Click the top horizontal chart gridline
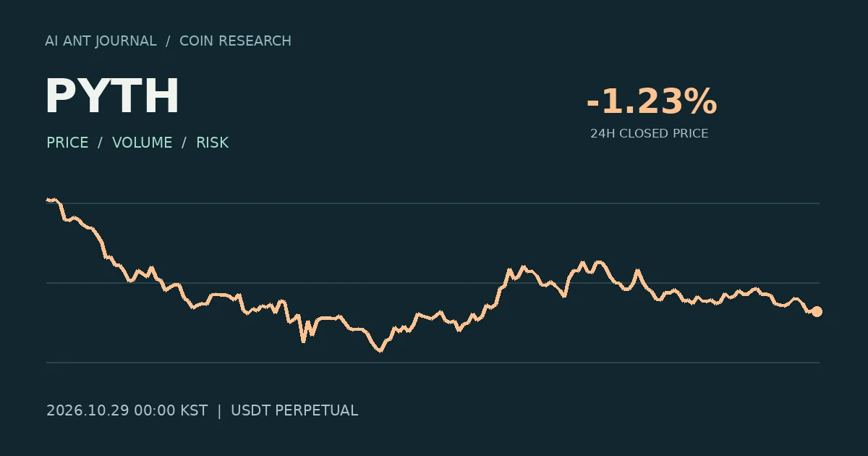 point(433,203)
